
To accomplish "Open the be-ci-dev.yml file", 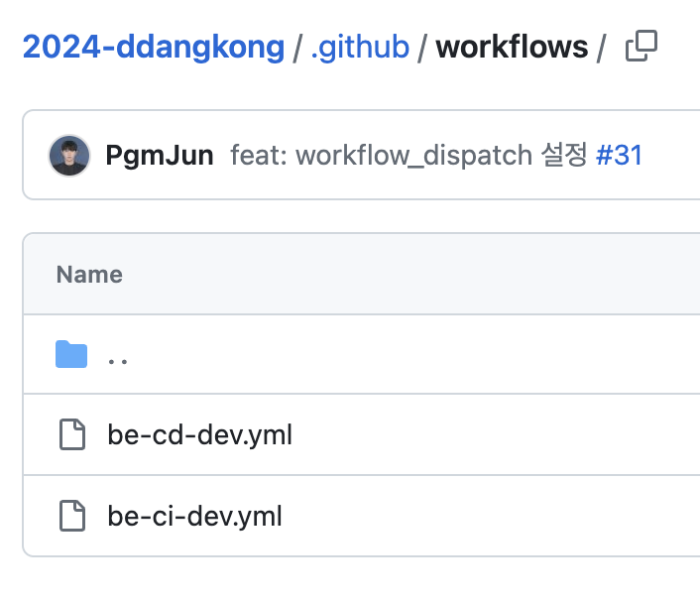I will point(194,516).
